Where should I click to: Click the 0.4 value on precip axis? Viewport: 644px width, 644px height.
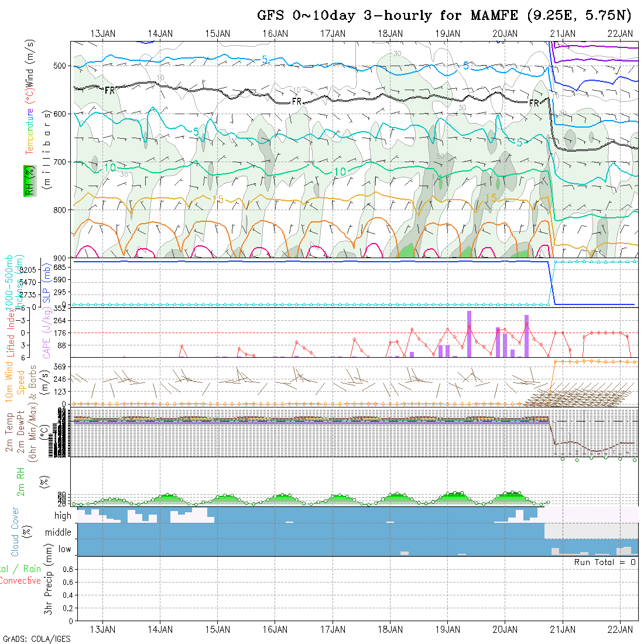coord(68,595)
